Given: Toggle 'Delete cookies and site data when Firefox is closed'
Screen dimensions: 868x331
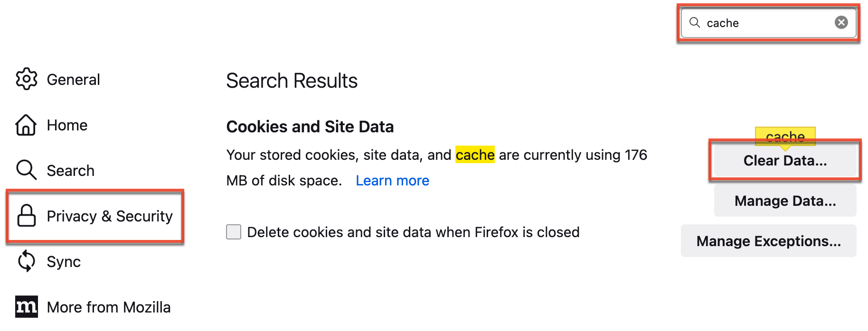Looking at the screenshot, I should (234, 232).
